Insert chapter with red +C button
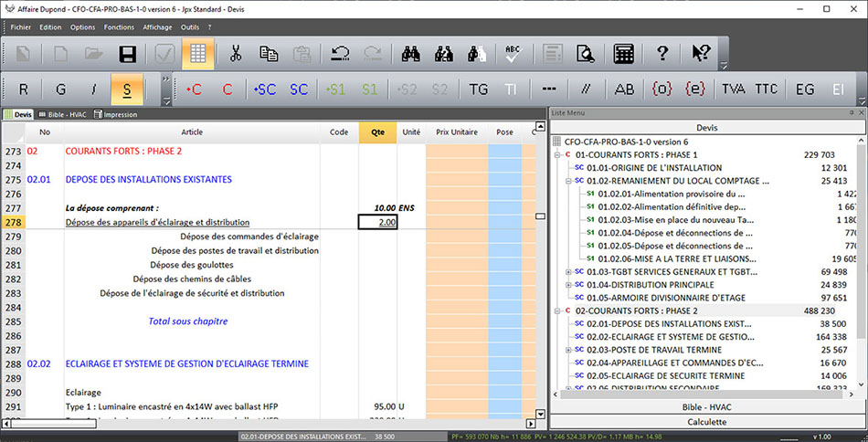The height and width of the screenshot is (442, 868). tap(195, 89)
